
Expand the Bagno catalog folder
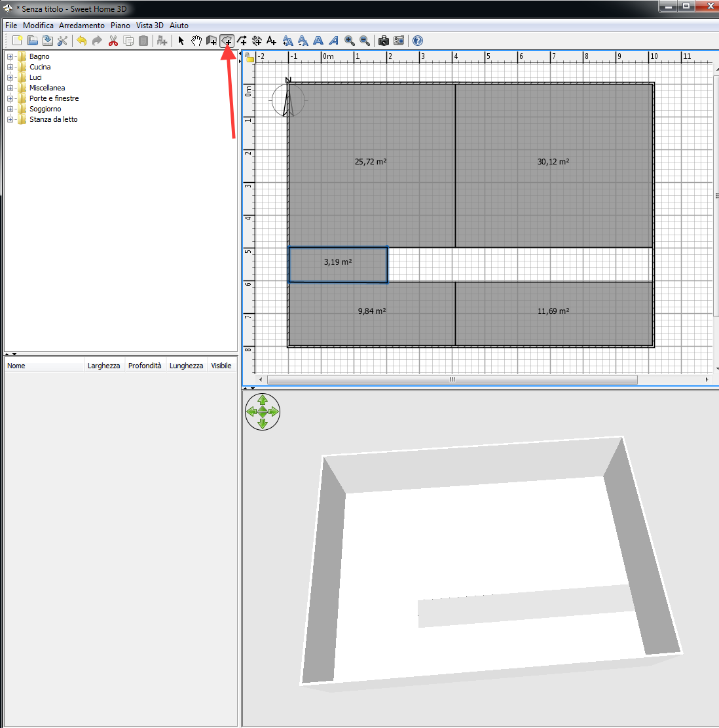click(10, 56)
